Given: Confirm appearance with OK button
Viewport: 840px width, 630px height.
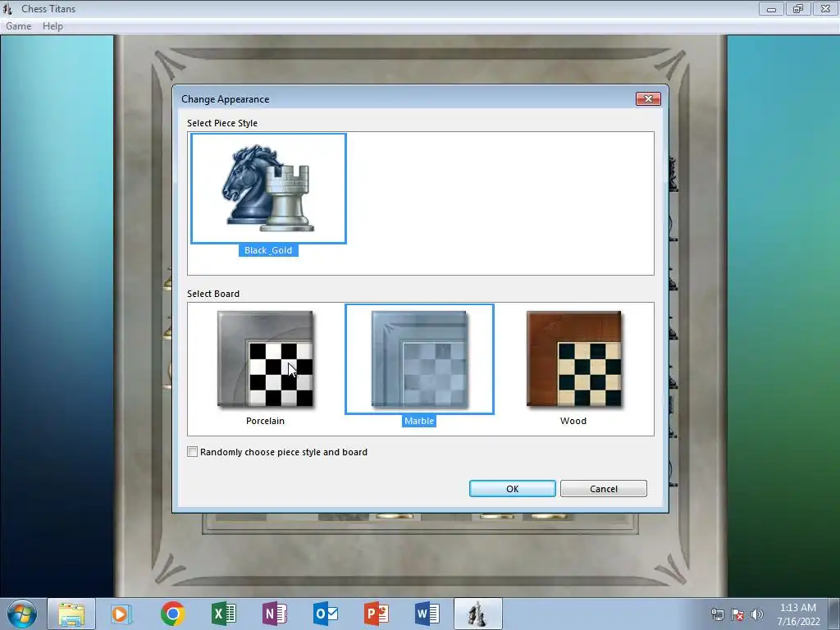Looking at the screenshot, I should (x=512, y=489).
